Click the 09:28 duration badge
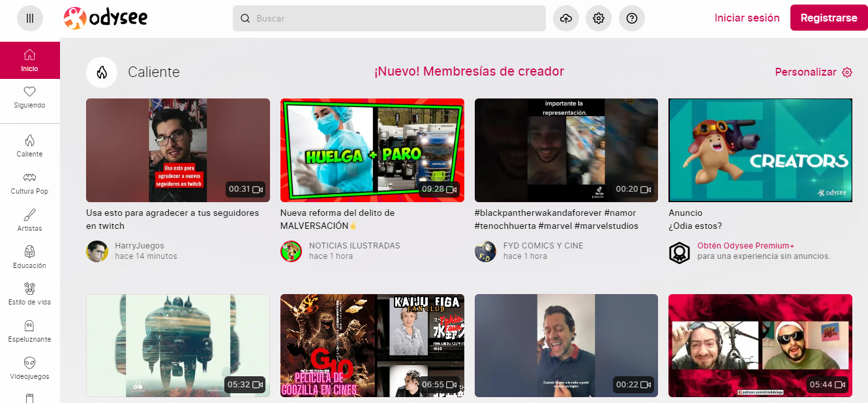The width and height of the screenshot is (868, 403). click(440, 190)
